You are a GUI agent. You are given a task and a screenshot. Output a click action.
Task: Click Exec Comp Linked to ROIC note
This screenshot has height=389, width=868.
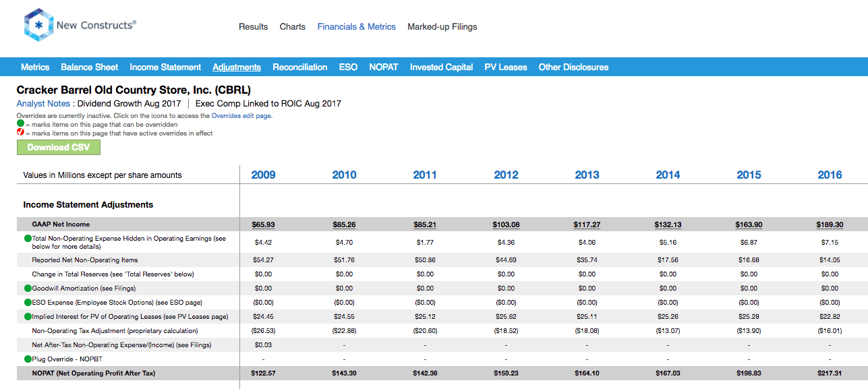pos(268,104)
